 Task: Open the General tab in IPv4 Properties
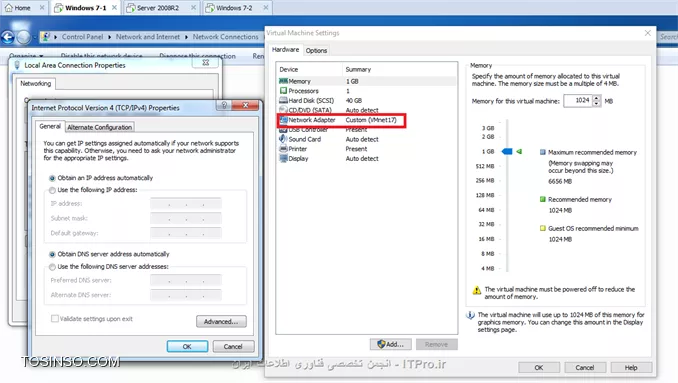(50, 126)
